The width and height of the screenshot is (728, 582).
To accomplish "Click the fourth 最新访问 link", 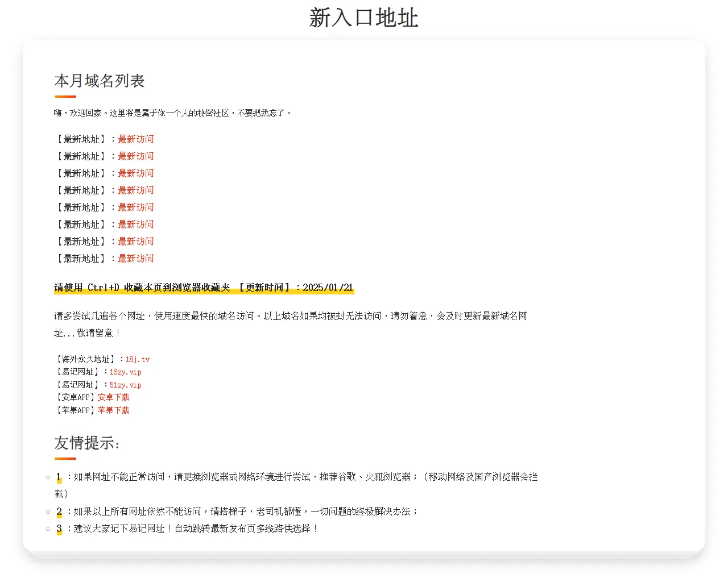I will tap(135, 190).
